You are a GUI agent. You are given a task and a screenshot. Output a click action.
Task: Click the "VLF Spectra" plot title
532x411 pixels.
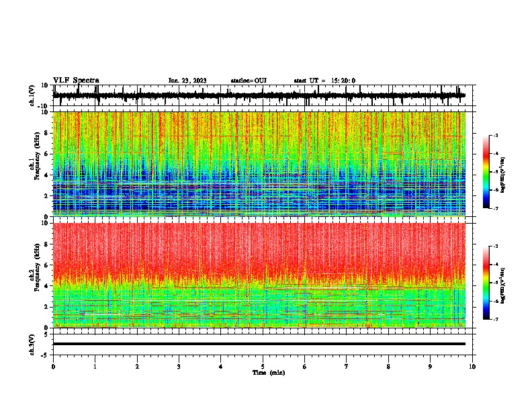point(76,81)
